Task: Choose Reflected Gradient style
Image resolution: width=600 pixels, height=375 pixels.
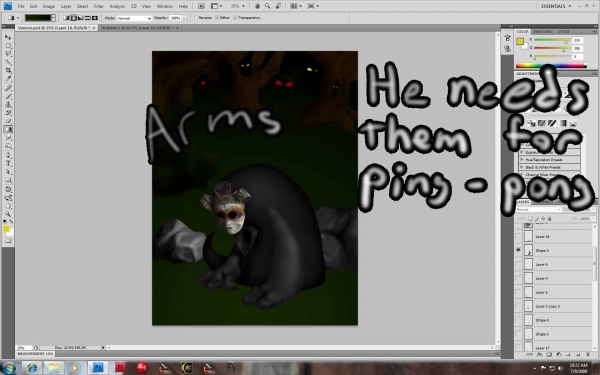Action: 87,18
